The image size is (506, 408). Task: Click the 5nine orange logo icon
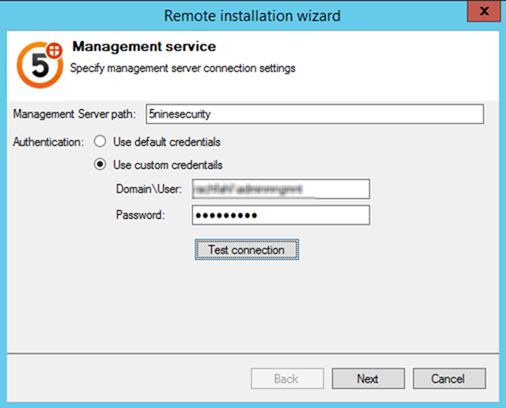40,65
